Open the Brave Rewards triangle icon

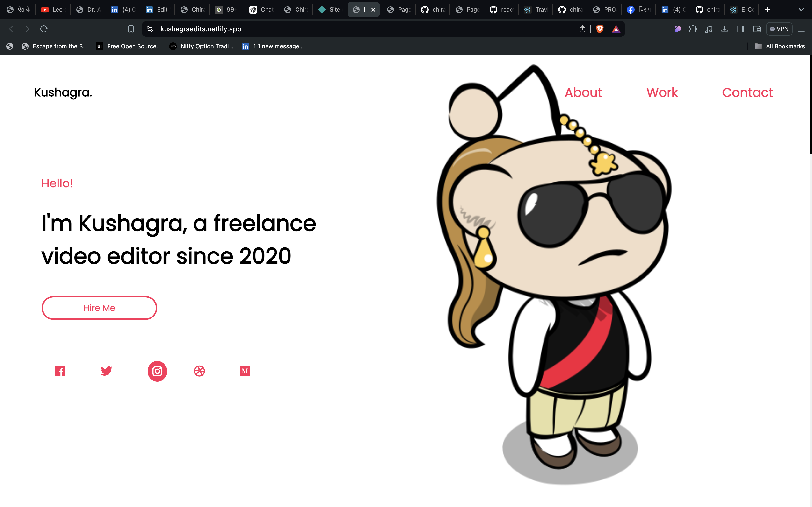[616, 29]
